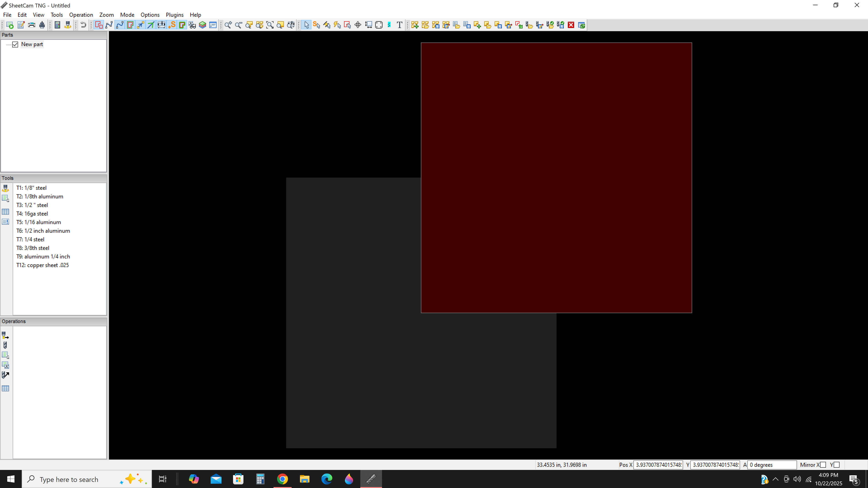
Task: Click top icon in Operations panel sidebar
Action: tap(5, 335)
